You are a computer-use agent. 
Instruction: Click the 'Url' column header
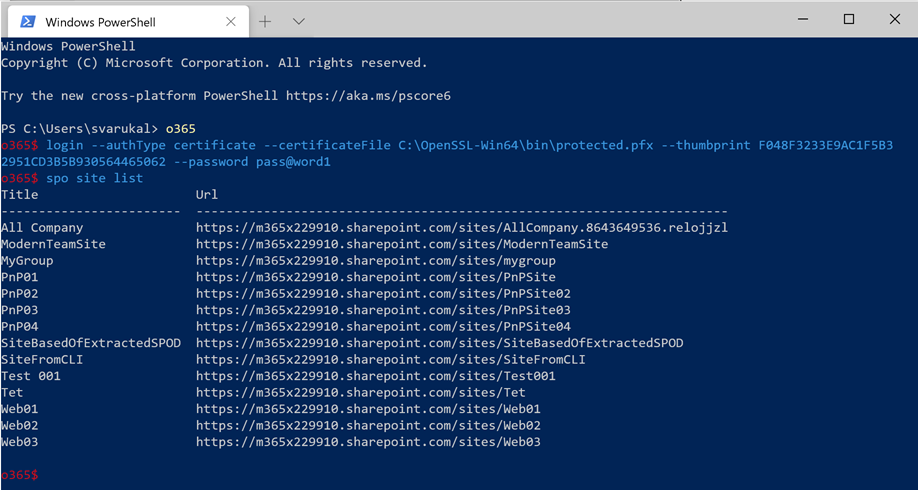click(x=207, y=194)
